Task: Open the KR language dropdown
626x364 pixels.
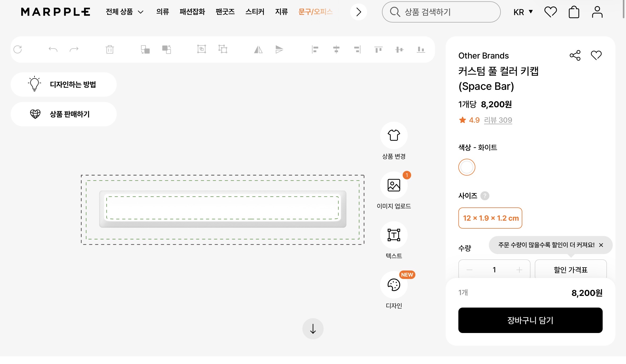Action: [x=523, y=12]
